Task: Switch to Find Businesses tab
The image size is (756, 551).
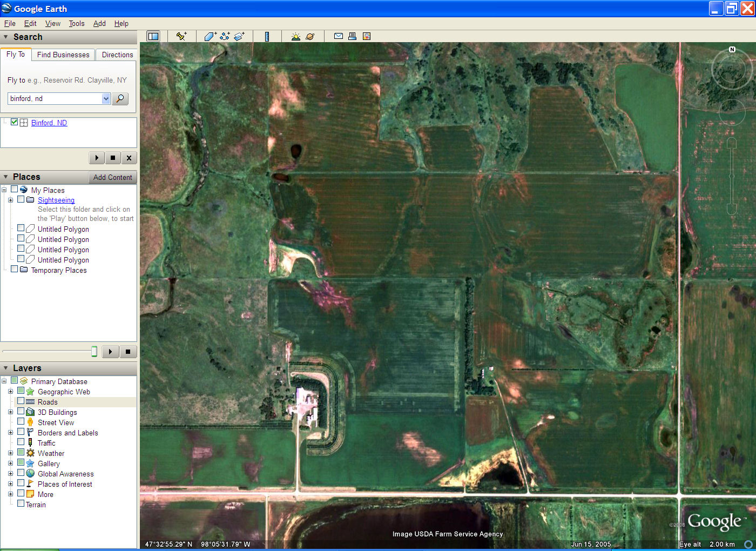Action: click(63, 55)
